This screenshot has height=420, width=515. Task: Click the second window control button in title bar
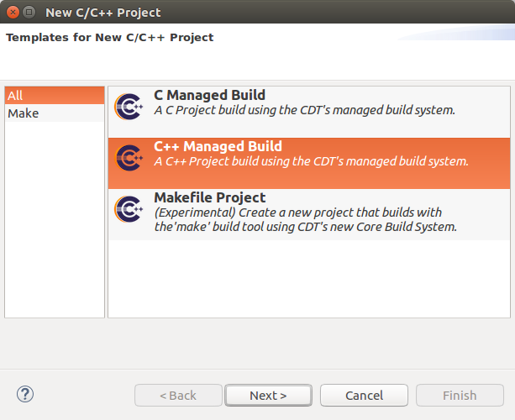pos(29,12)
